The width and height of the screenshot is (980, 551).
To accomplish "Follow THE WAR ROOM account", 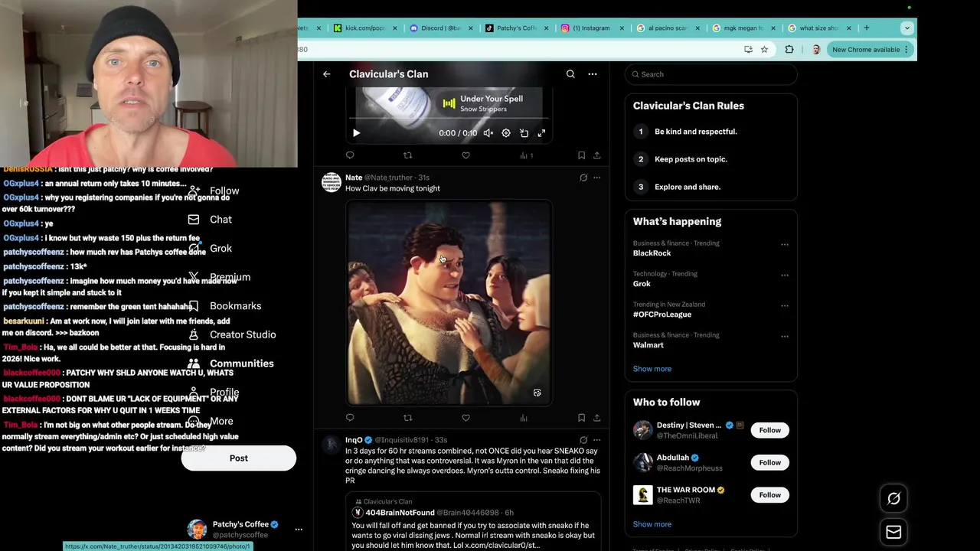I will coord(769,495).
